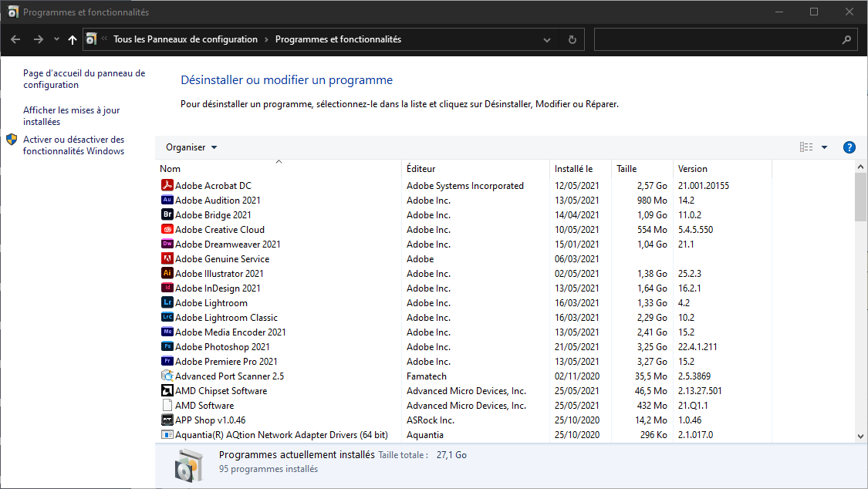Open the Organiser dropdown menu

click(x=191, y=147)
